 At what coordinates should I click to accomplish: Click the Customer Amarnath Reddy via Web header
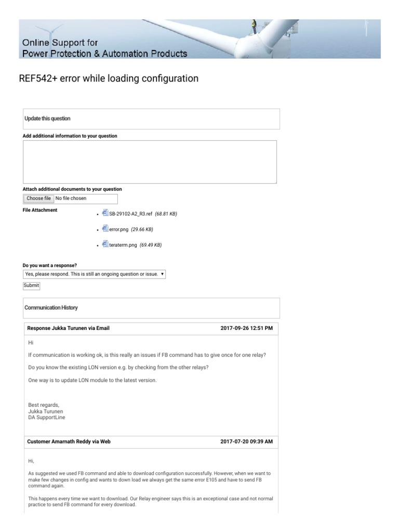point(69,442)
